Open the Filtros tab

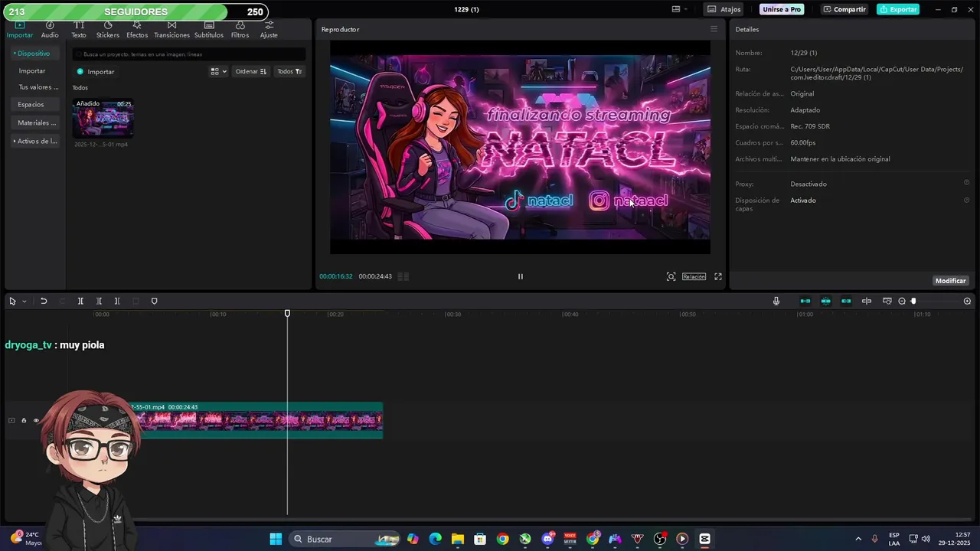click(x=240, y=30)
